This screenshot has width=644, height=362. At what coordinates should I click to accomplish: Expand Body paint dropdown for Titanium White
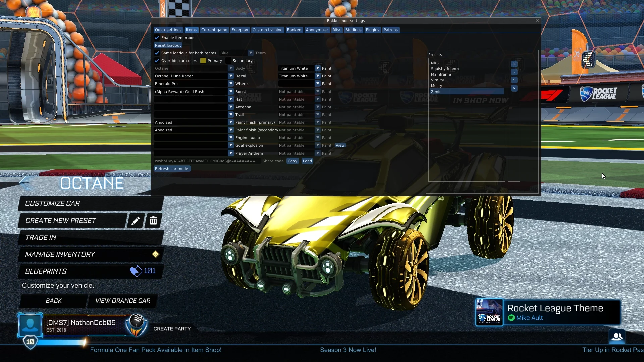tap(318, 68)
